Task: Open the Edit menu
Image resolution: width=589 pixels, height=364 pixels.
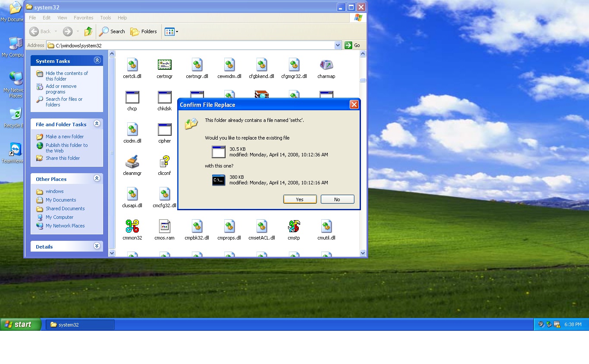Action: (x=47, y=18)
